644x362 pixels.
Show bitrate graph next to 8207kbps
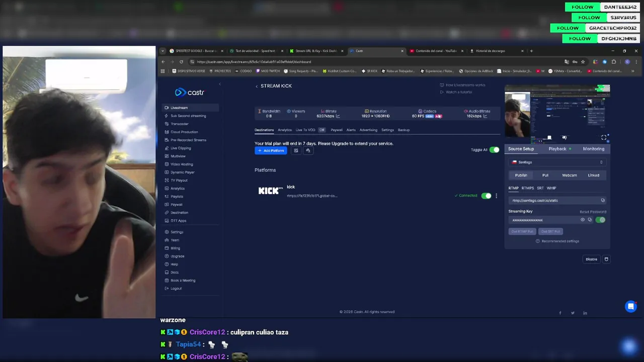[x=338, y=116]
